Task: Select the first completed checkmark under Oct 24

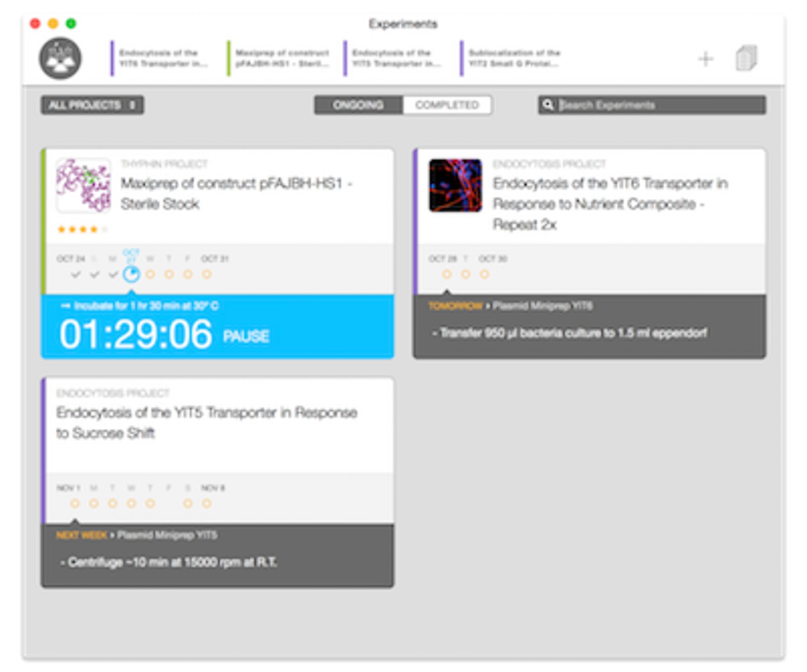Action: [76, 274]
